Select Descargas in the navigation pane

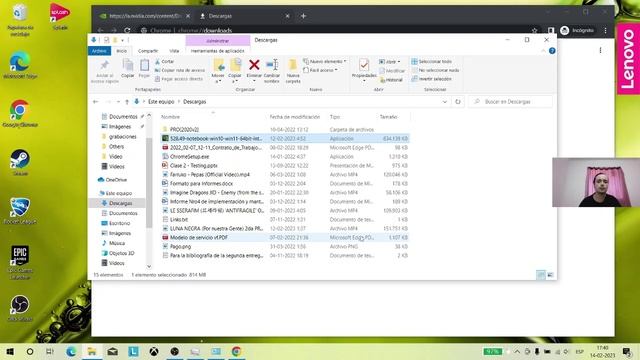116,203
